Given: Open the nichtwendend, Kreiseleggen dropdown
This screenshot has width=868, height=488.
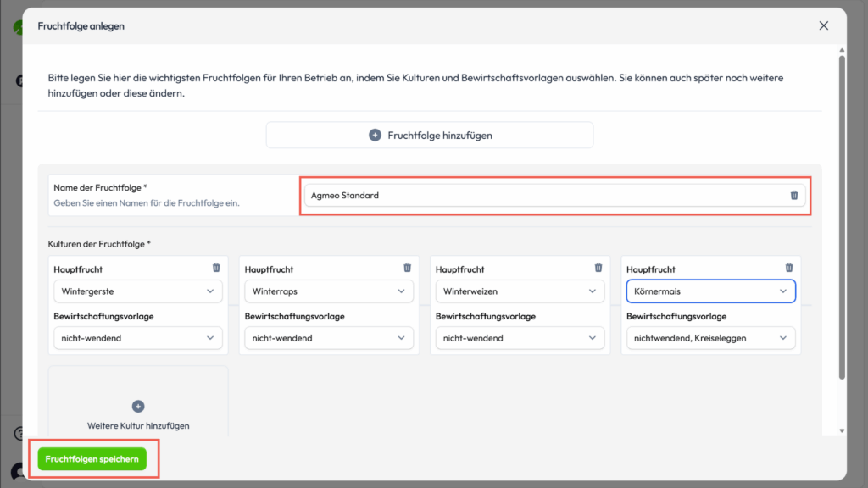Looking at the screenshot, I should (710, 338).
